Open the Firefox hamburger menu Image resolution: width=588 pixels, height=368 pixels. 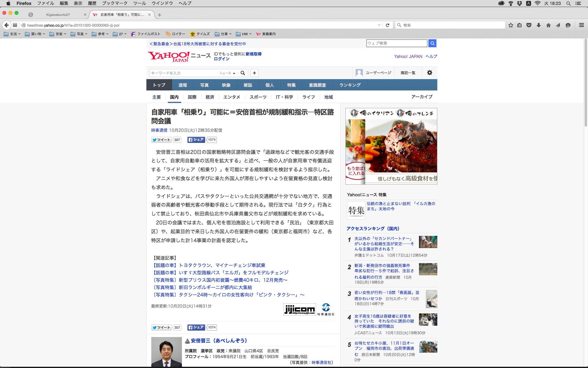581,25
